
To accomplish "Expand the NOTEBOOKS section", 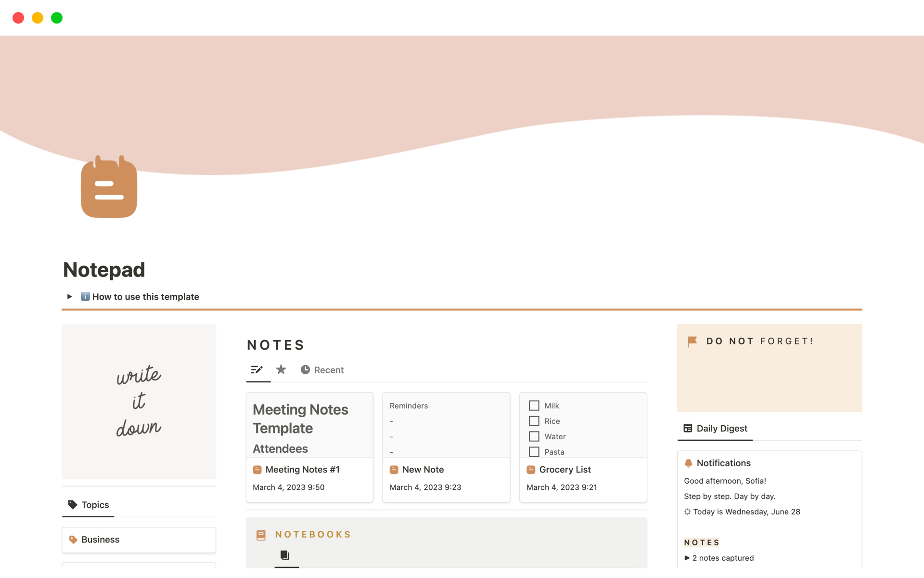I will (313, 534).
